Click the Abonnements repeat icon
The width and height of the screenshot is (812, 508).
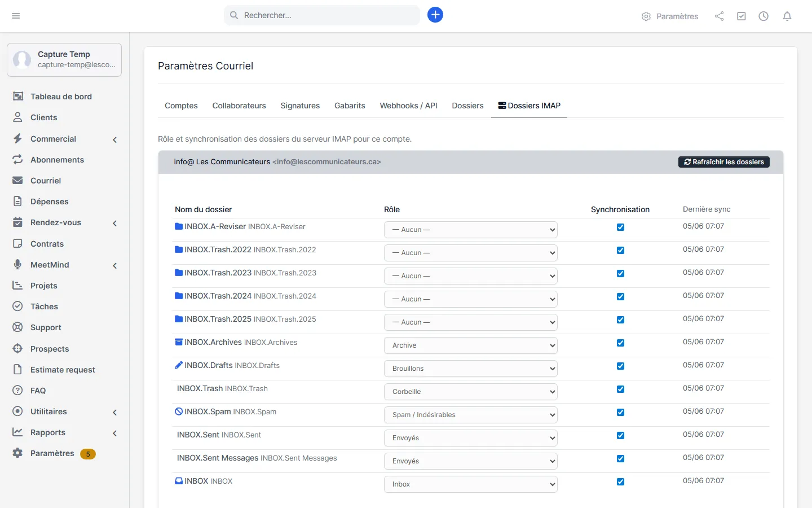click(18, 160)
